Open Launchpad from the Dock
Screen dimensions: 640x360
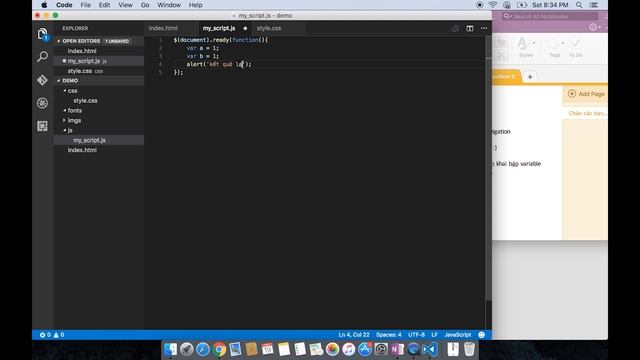coord(187,349)
